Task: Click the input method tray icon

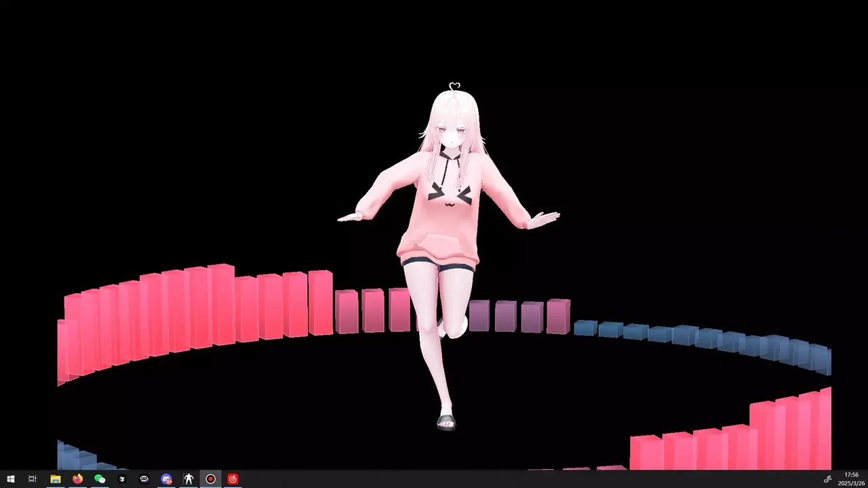Action: 827,479
